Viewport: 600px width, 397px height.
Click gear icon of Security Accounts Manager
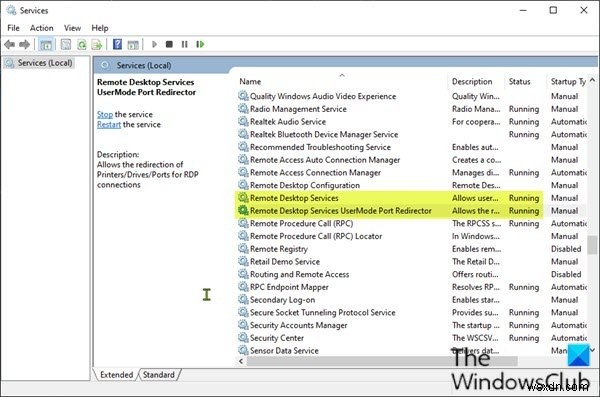pyautogui.click(x=243, y=325)
